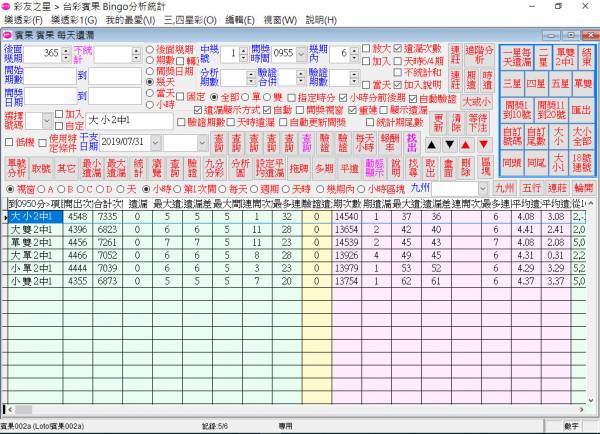Click the 更新 button
Screen dimensions: 600x434
(x=437, y=122)
